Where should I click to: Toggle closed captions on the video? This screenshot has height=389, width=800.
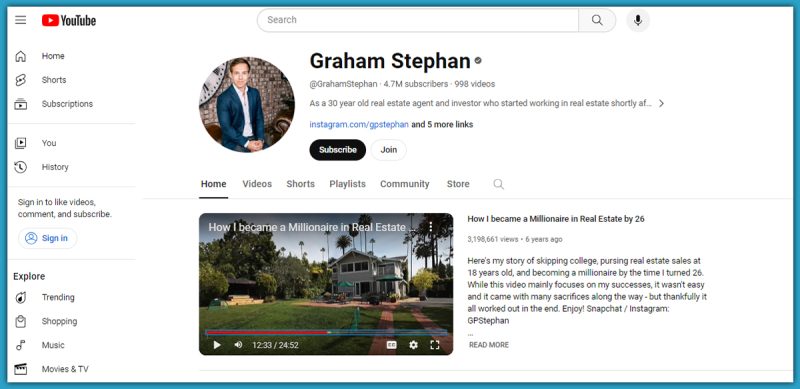[391, 345]
